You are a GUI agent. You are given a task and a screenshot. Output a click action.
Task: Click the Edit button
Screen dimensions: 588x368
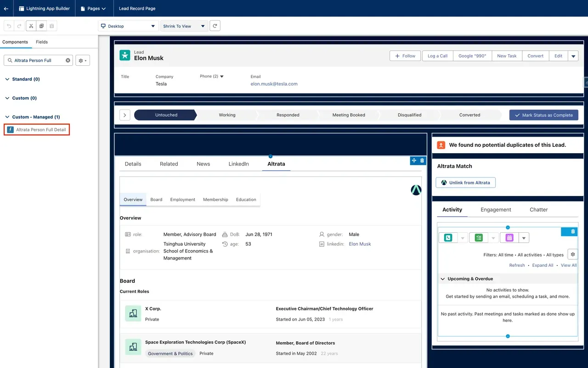pos(558,56)
